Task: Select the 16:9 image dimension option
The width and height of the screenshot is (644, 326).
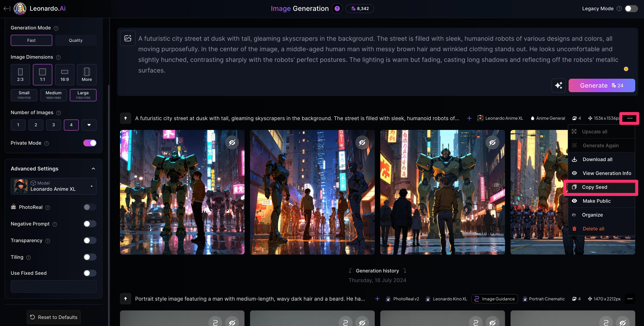Action: pos(64,75)
